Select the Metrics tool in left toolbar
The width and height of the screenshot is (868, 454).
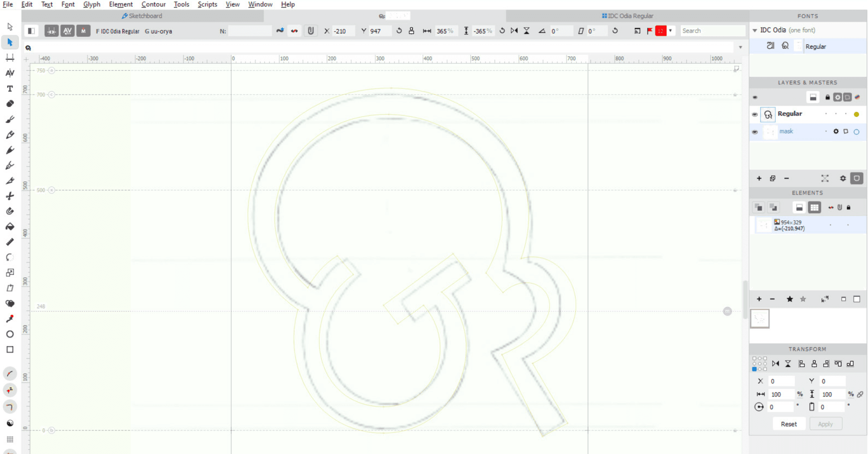click(x=10, y=58)
